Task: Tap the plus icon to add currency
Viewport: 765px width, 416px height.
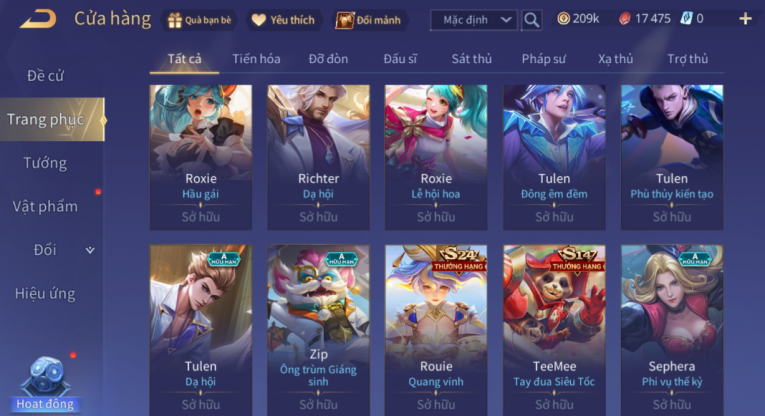Action: click(745, 19)
